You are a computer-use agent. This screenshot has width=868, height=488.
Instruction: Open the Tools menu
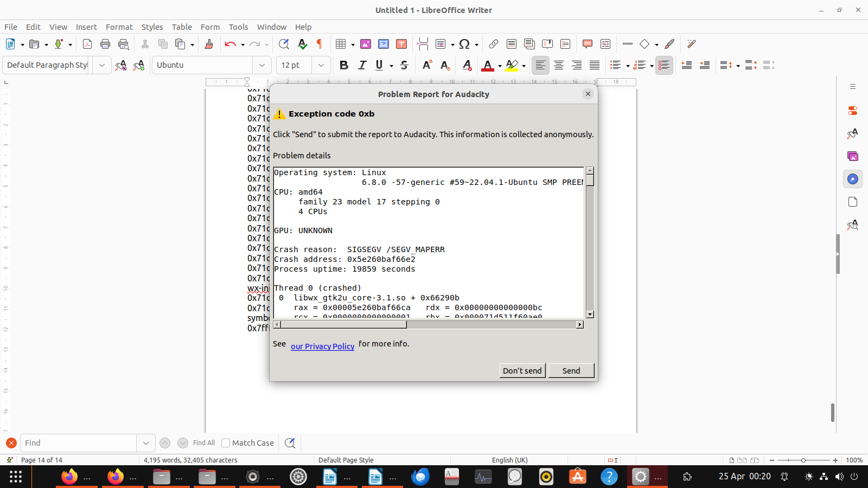[x=238, y=27]
